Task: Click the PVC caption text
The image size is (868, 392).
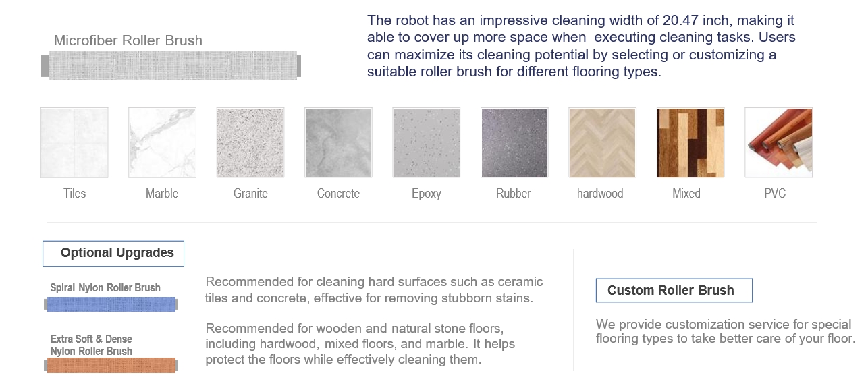Action: pos(775,194)
